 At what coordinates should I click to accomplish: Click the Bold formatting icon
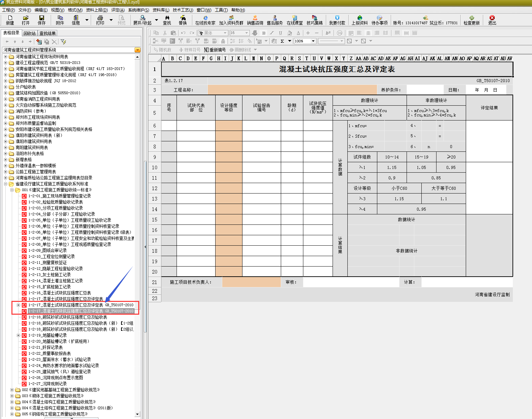[264, 33]
